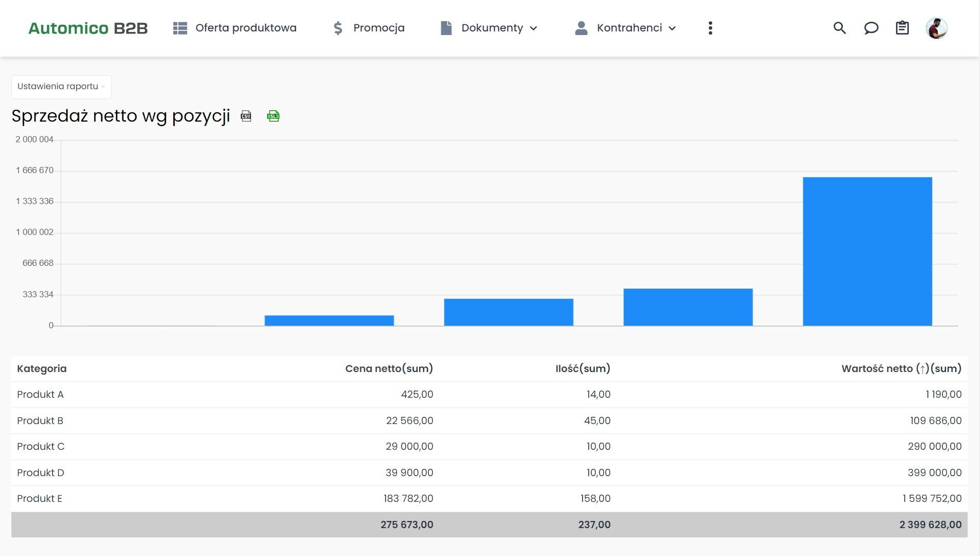Open the clipboard icon in header
The width and height of the screenshot is (980, 556).
(902, 28)
